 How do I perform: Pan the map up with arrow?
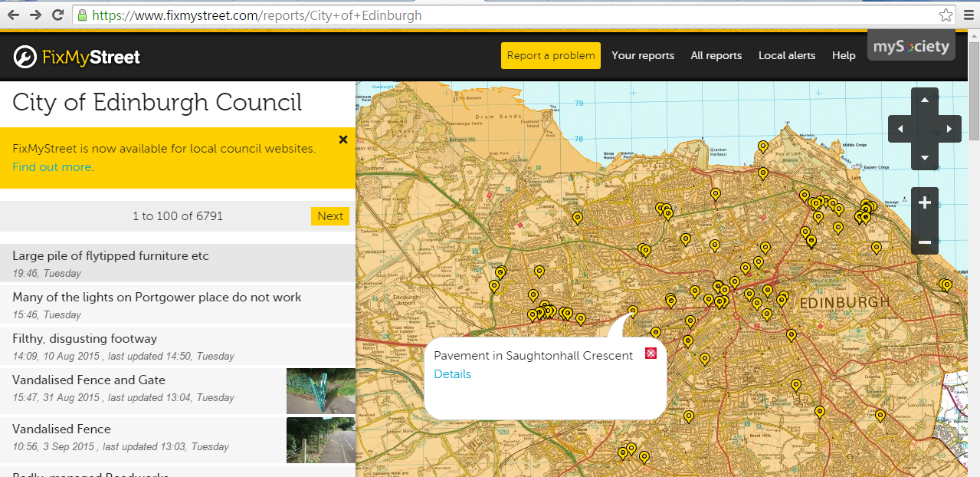tap(924, 100)
